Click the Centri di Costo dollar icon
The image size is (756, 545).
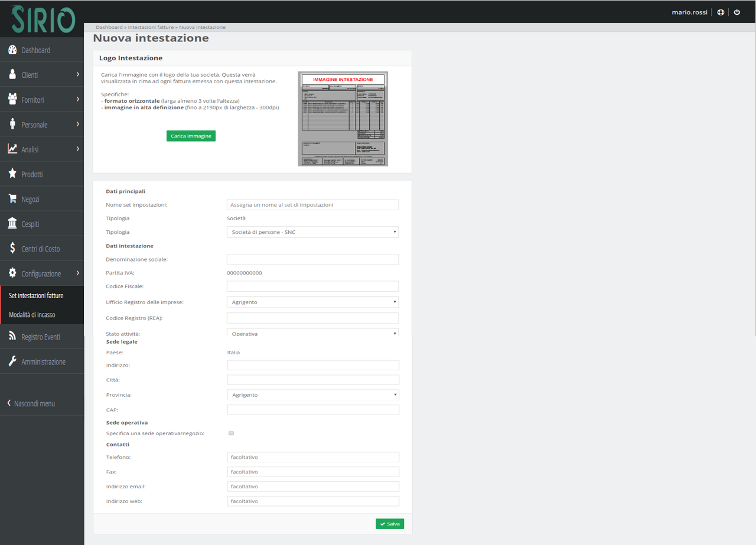point(12,248)
